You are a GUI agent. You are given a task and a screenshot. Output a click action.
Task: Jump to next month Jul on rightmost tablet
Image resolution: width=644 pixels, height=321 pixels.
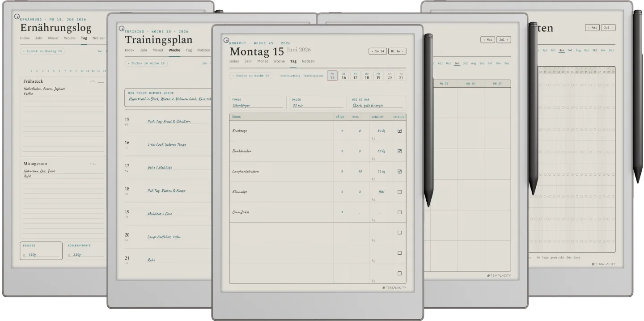[x=608, y=28]
